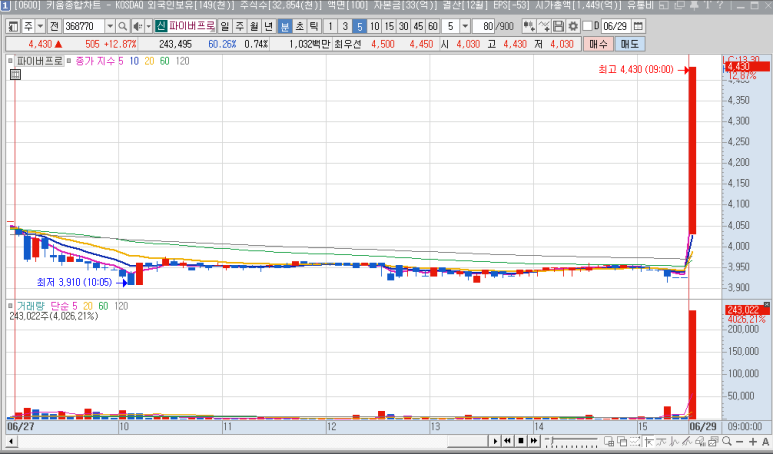Toggle the 종가 지수 moving average marker
The image size is (773, 454).
click(69, 61)
